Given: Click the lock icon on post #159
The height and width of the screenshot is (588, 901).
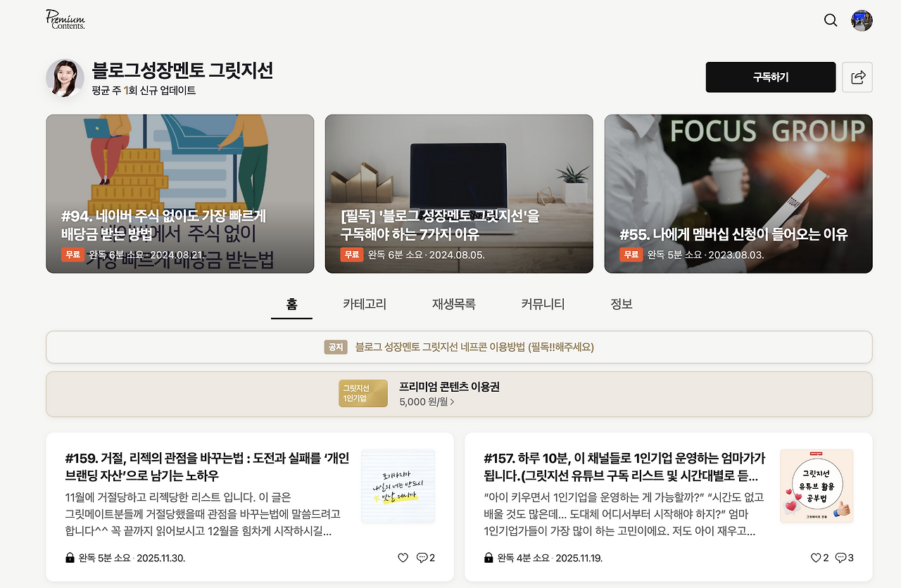Looking at the screenshot, I should (x=70, y=558).
